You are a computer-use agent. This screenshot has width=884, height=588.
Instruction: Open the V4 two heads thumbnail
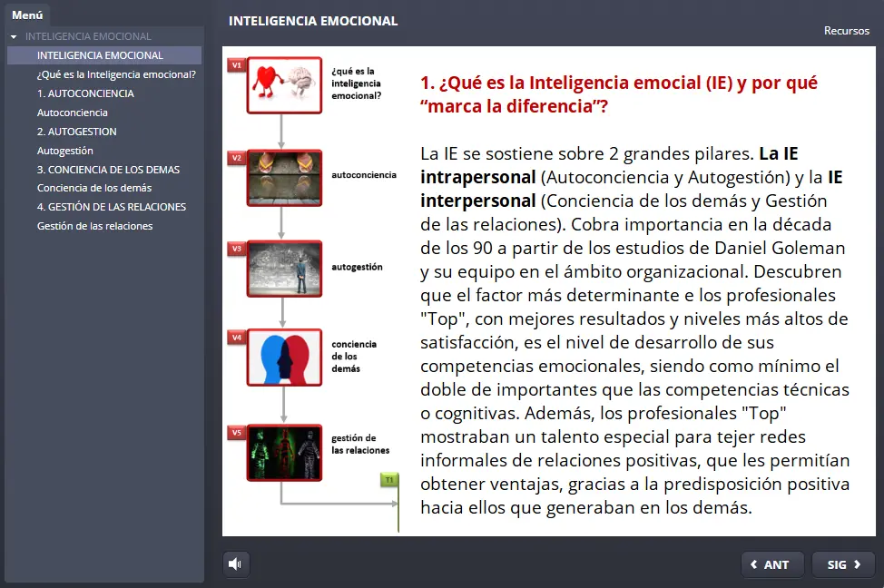pyautogui.click(x=284, y=357)
